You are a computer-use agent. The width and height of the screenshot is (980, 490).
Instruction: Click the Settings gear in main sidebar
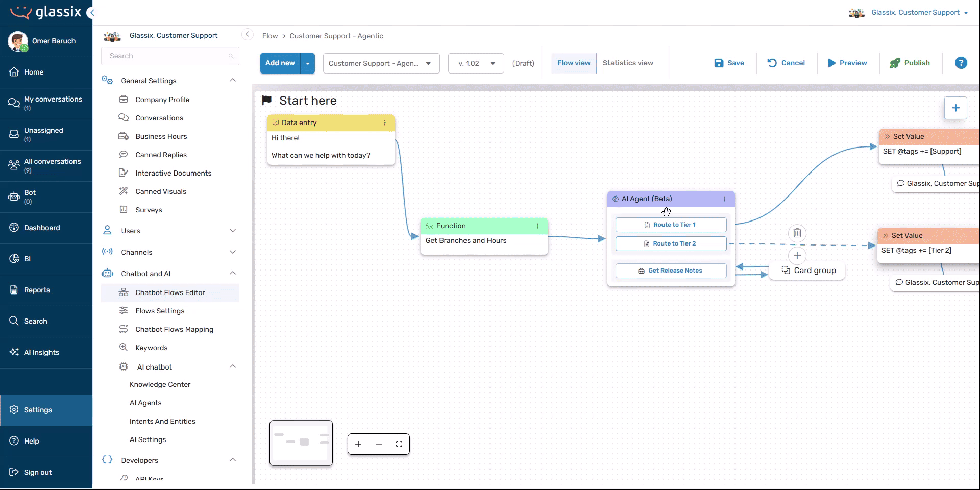[14, 410]
